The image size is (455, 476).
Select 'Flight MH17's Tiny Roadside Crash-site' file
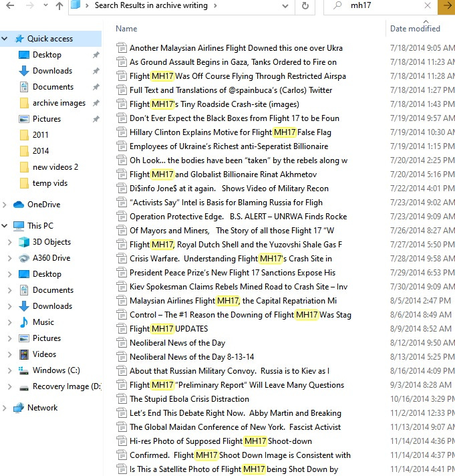[x=214, y=104]
